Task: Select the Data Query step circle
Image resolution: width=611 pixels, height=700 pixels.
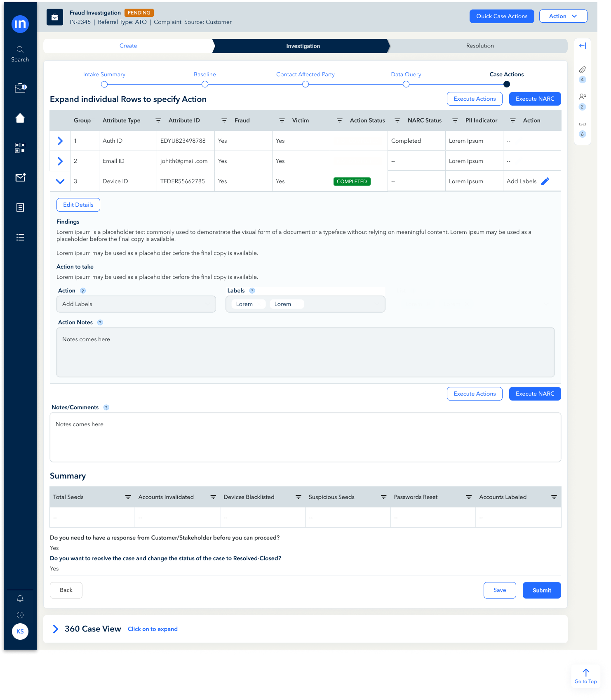Action: pyautogui.click(x=406, y=85)
